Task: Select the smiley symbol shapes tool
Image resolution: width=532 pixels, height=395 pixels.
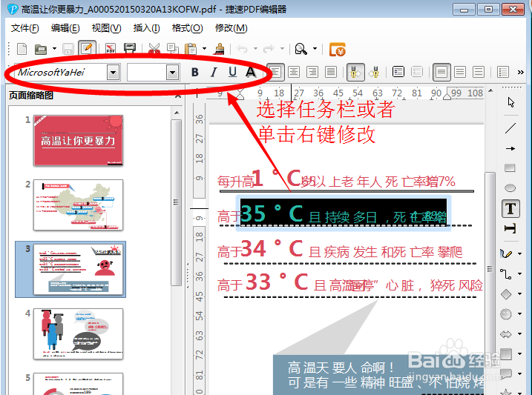Action: click(x=506, y=314)
